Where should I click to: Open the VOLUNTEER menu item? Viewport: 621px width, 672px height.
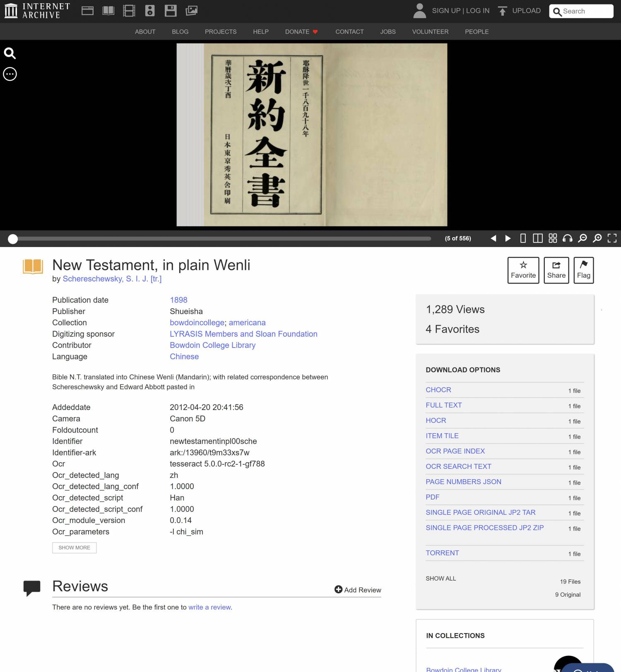coord(430,31)
